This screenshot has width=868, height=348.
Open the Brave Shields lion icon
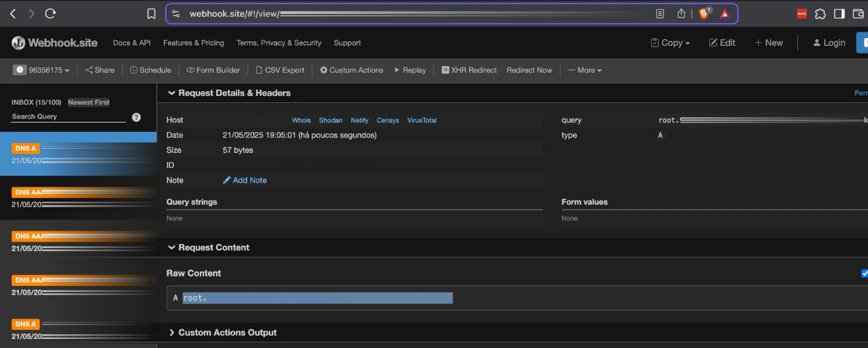704,13
